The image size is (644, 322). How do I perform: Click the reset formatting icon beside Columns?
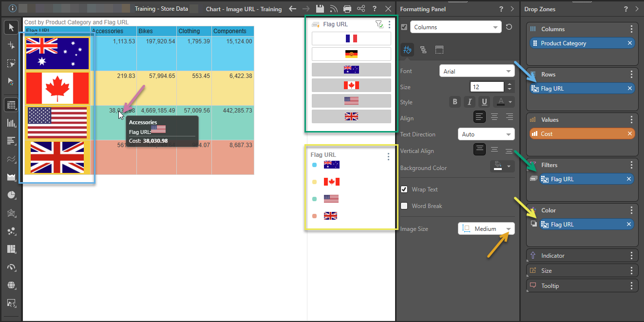click(x=509, y=27)
